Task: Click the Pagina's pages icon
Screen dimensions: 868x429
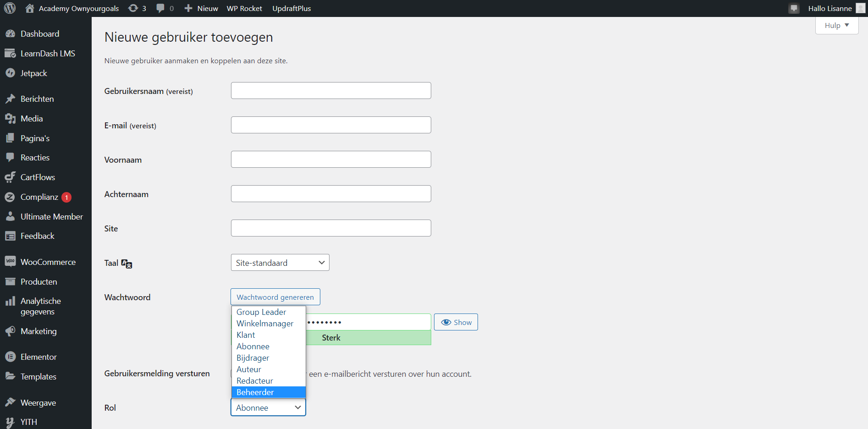Action: click(10, 138)
